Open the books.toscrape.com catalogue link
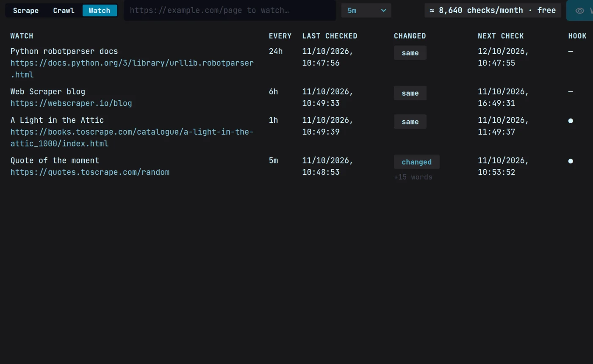Viewport: 593px width, 364px height. 132,138
